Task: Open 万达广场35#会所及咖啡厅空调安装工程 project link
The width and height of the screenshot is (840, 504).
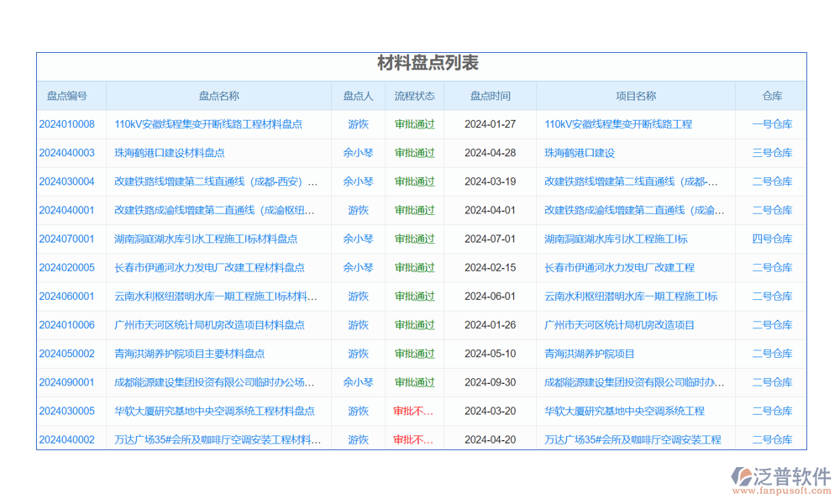Action: coord(633,440)
